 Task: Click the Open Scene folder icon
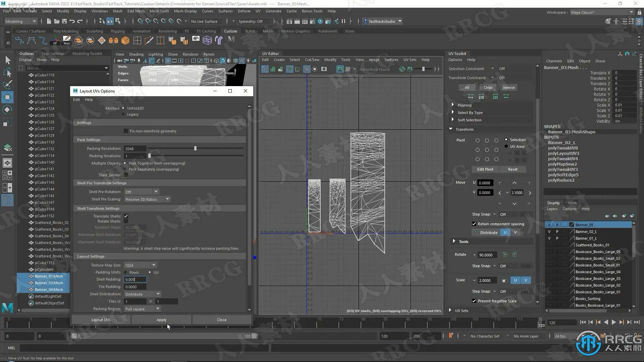coord(57,21)
